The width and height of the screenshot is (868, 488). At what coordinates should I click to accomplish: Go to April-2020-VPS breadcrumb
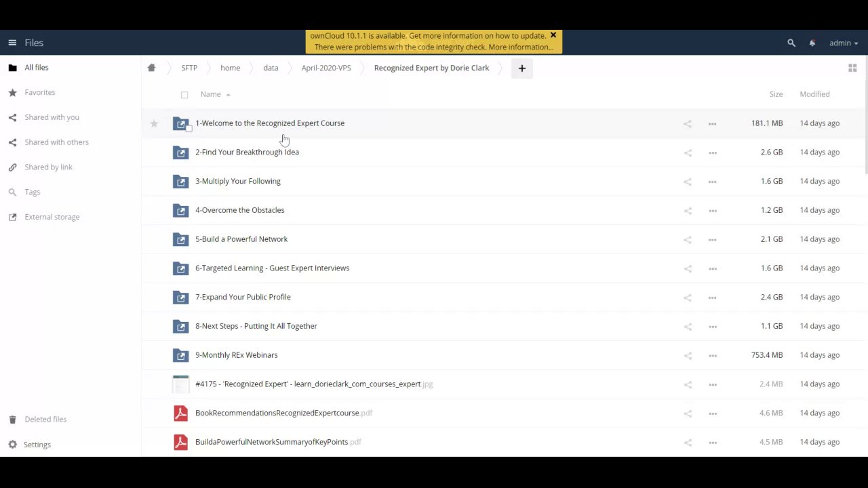point(326,68)
